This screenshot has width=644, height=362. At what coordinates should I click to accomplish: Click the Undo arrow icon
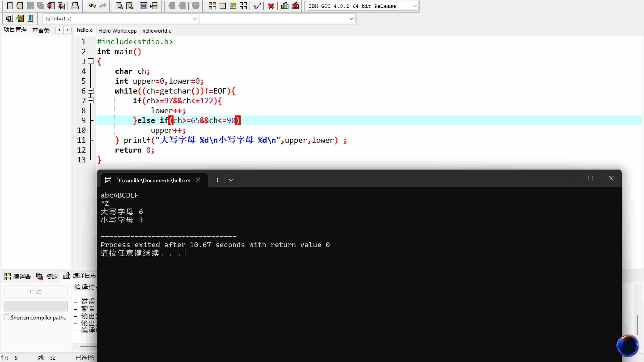pyautogui.click(x=92, y=6)
